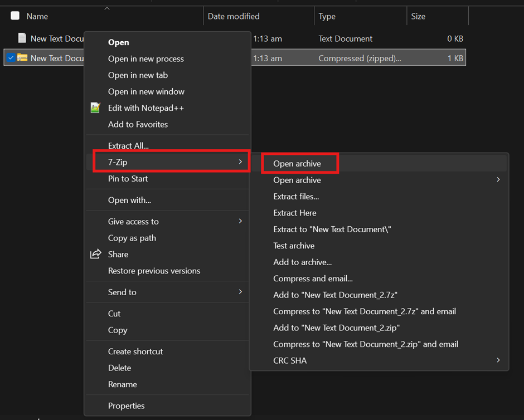
Task: Click the Type column header
Action: pos(327,16)
